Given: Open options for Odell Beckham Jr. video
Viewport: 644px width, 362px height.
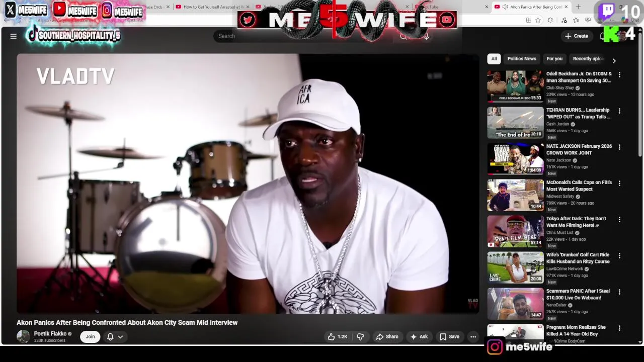Looking at the screenshot, I should pos(619,74).
